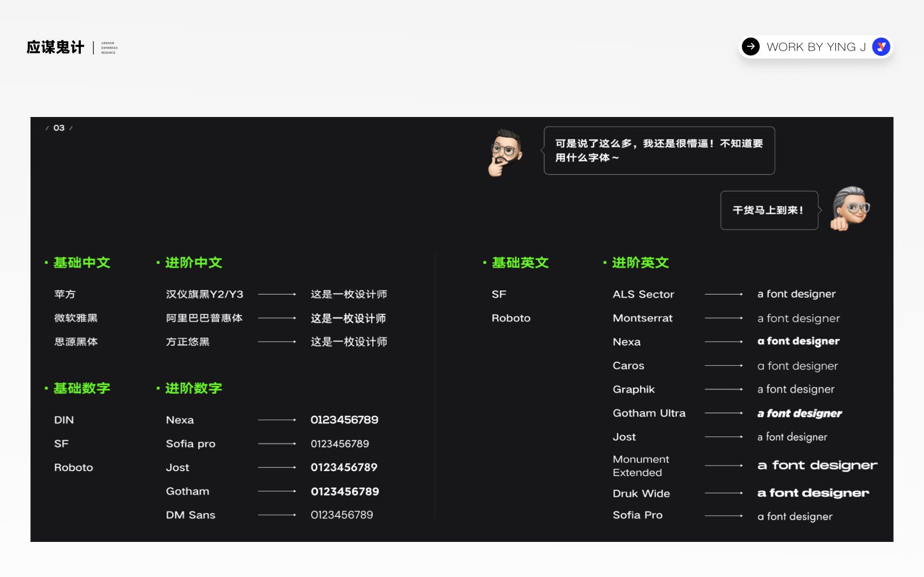Open the slide page marker 03
The width and height of the screenshot is (924, 577).
tap(59, 127)
